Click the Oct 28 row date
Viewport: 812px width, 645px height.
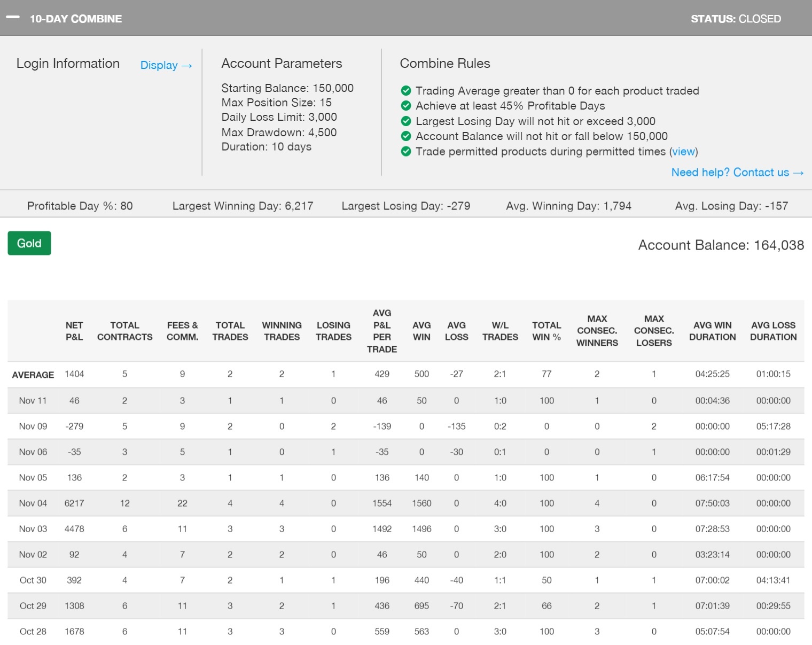(33, 632)
